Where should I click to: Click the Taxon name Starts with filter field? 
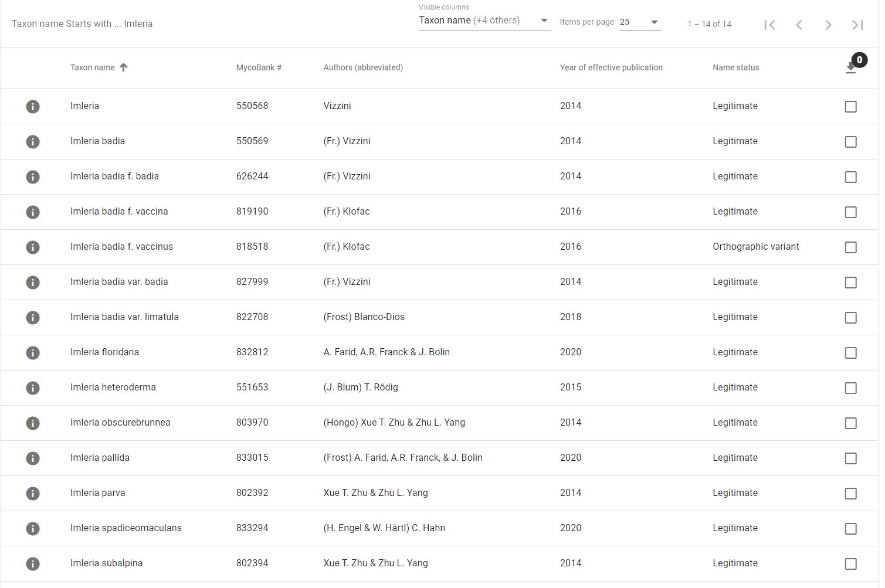82,24
